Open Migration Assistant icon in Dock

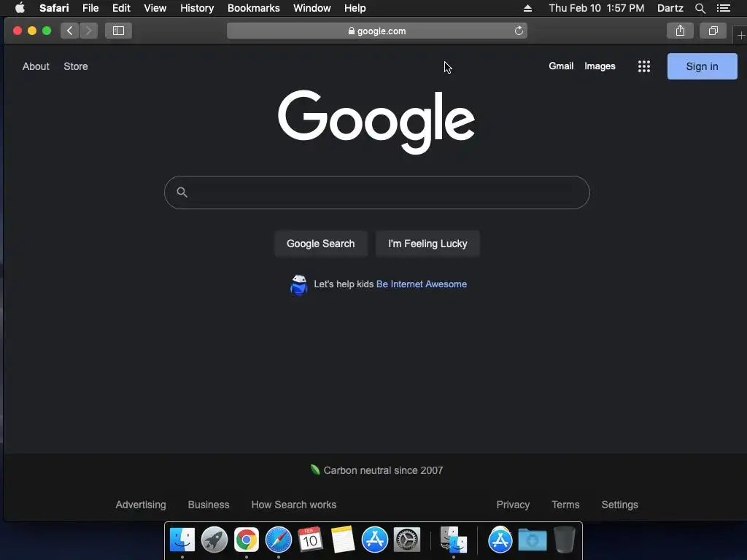click(453, 540)
